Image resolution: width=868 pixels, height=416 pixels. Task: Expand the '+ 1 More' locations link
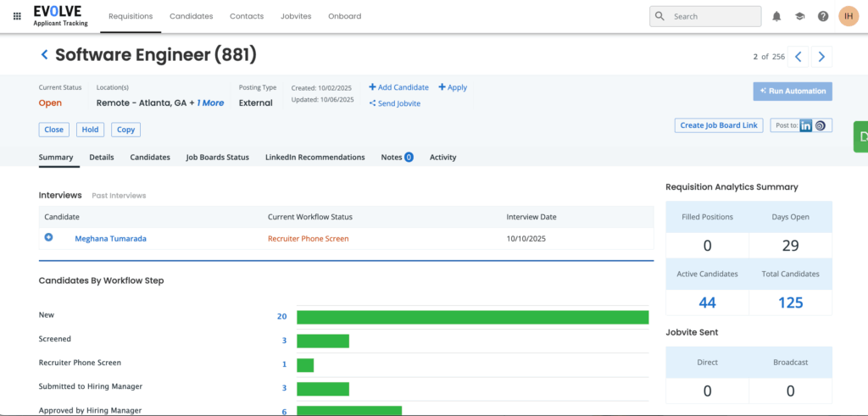pyautogui.click(x=210, y=103)
